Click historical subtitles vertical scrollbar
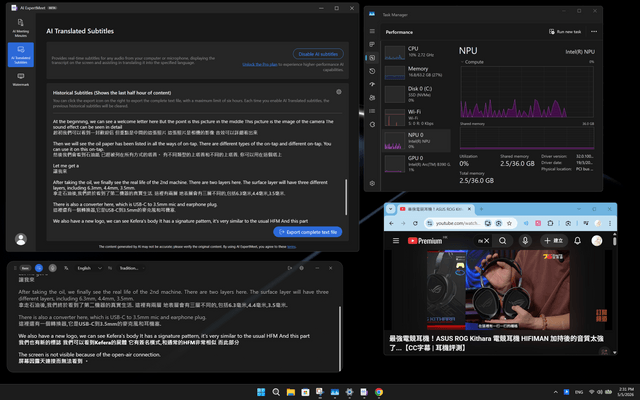This screenshot has width=640, height=400. coord(346,197)
